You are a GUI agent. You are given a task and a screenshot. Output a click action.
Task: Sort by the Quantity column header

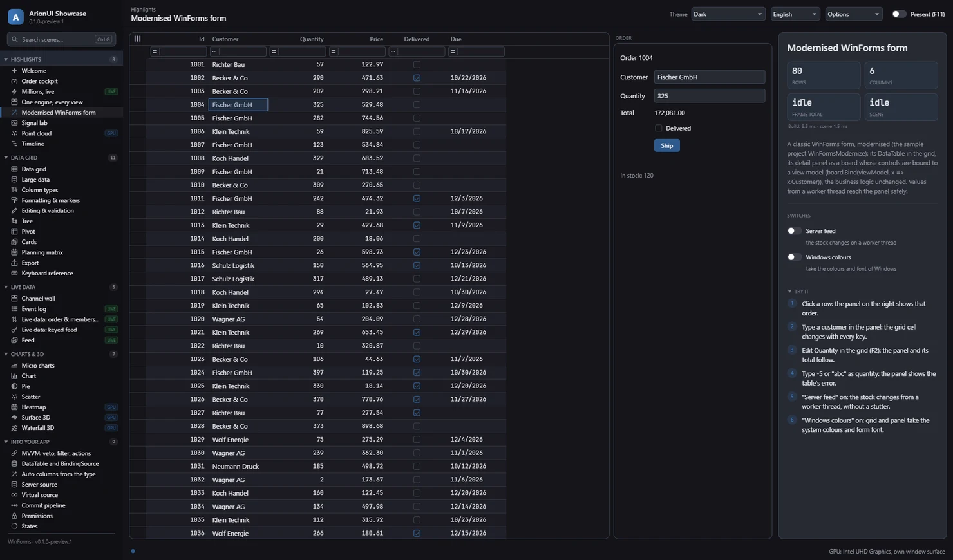312,39
